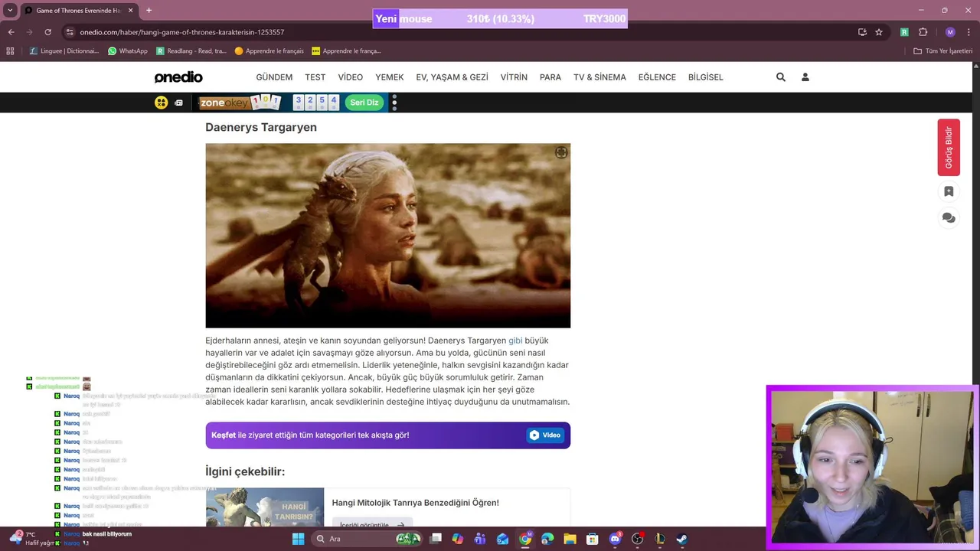Image resolution: width=980 pixels, height=551 pixels.
Task: Open the Linguee bookmark
Action: (64, 51)
